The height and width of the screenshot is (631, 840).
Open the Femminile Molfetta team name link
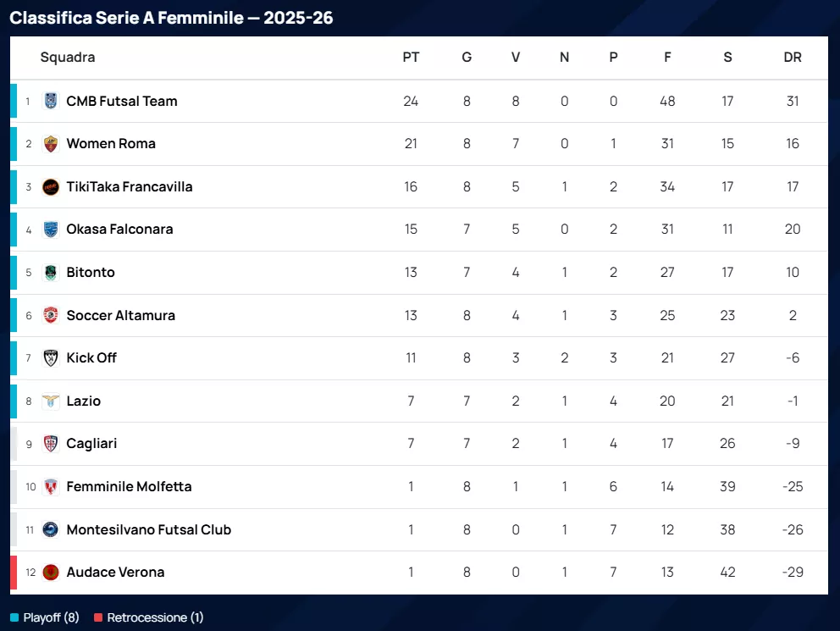coord(129,487)
